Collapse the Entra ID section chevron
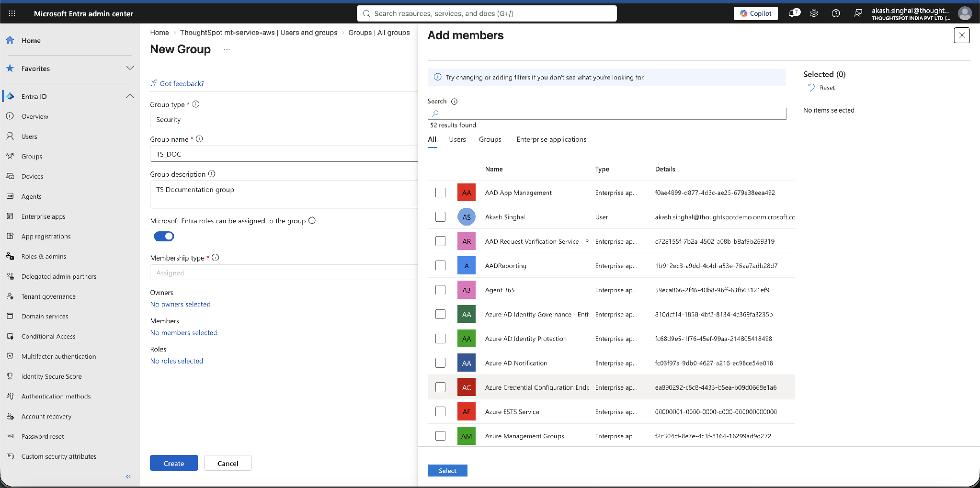This screenshot has width=980, height=488. click(x=130, y=96)
